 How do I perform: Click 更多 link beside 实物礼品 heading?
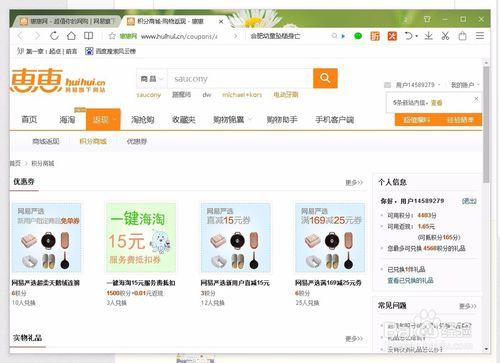[354, 339]
